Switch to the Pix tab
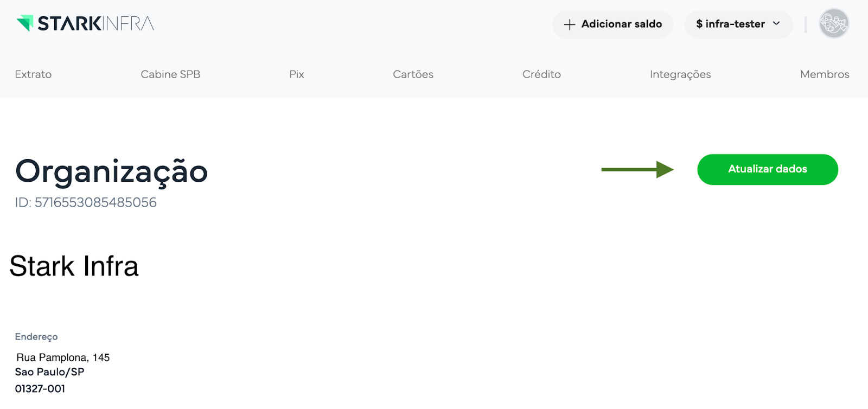Screen dimensions: 868x409 click(x=296, y=74)
